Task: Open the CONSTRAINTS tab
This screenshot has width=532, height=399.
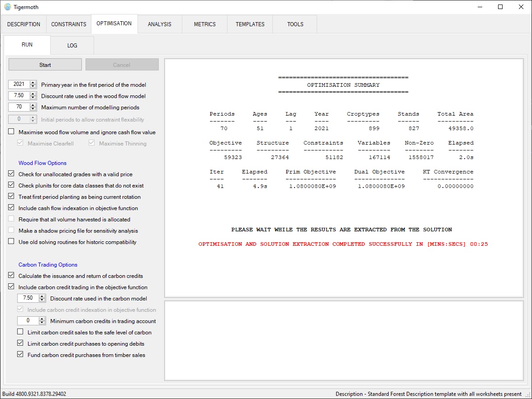Action: coord(69,24)
